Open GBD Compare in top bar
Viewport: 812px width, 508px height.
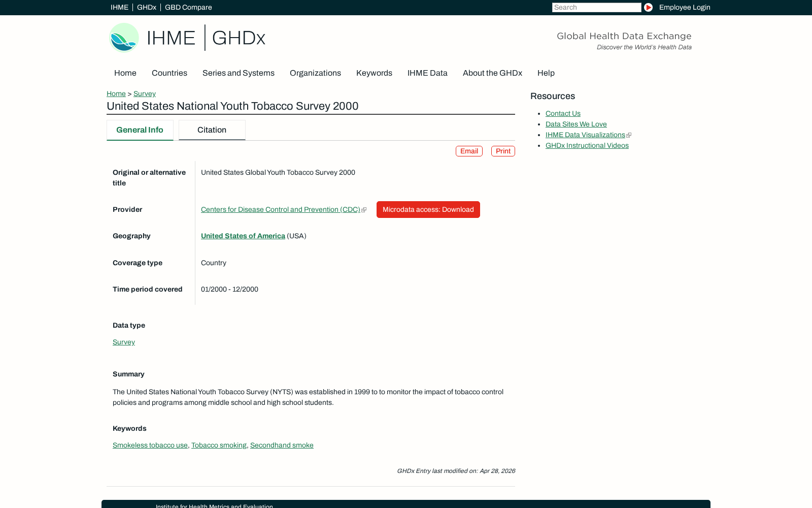[x=188, y=7]
